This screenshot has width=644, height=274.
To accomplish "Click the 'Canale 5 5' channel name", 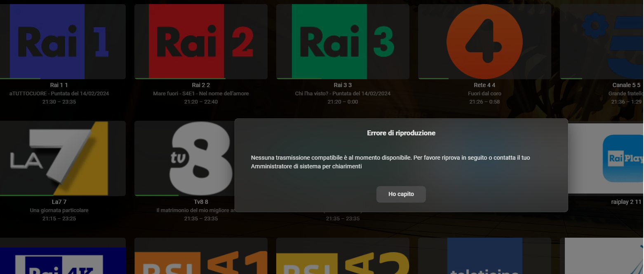I will (x=627, y=85).
